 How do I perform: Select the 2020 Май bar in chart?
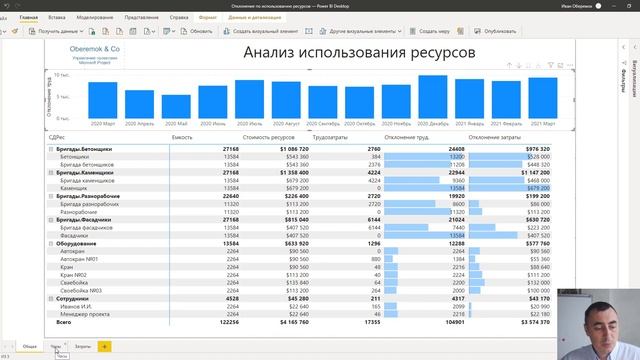(176, 107)
